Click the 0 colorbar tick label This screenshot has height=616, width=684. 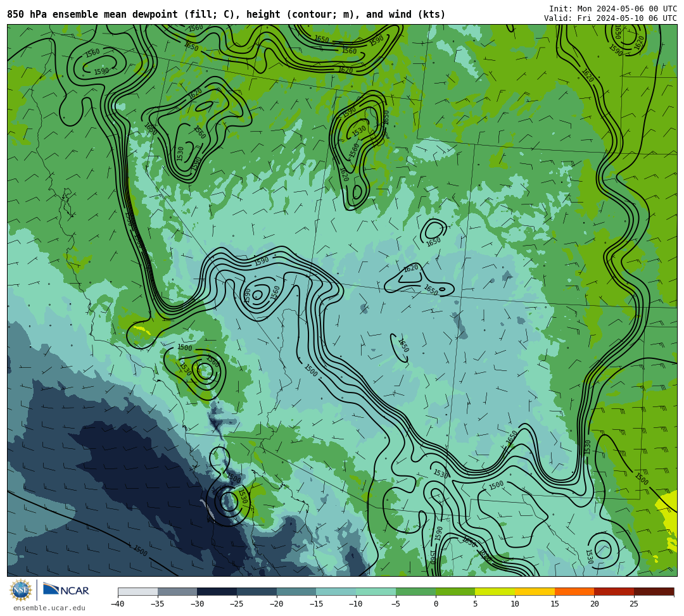[x=435, y=604]
